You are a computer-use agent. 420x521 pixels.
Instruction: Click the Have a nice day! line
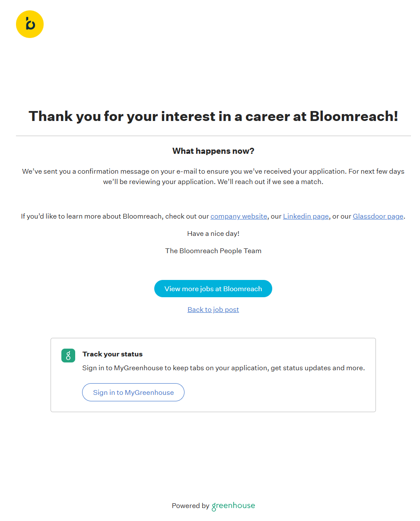click(x=213, y=234)
